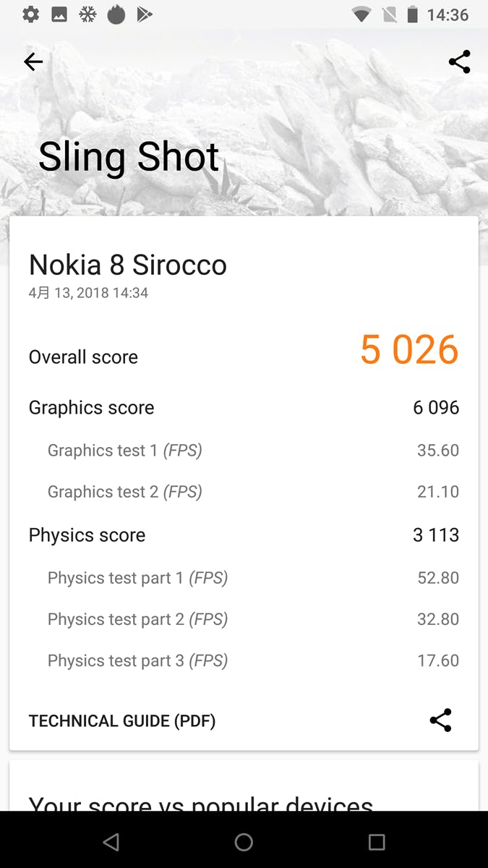The width and height of the screenshot is (488, 868).
Task: Select the Overall score value 5 026
Action: click(408, 349)
